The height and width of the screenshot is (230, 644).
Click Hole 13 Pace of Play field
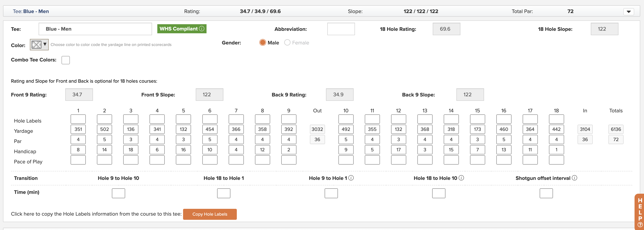click(425, 160)
